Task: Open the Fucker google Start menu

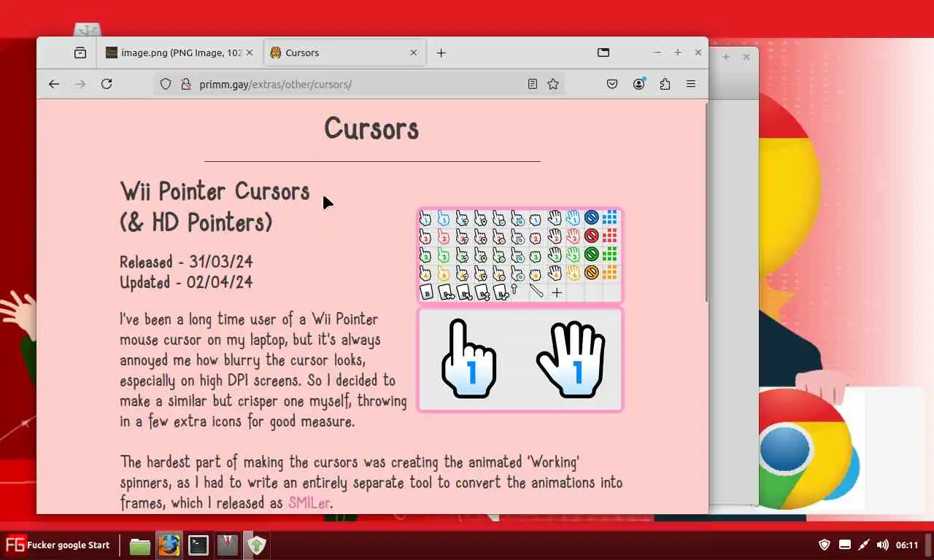Action: [x=58, y=545]
